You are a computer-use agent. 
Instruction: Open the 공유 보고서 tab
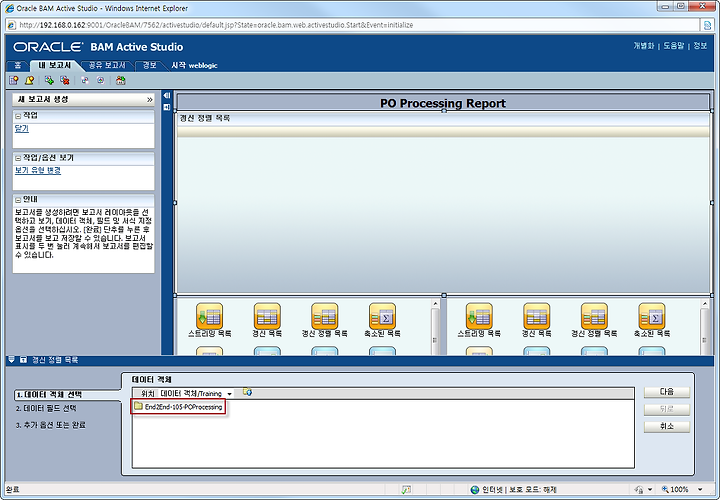[x=107, y=66]
